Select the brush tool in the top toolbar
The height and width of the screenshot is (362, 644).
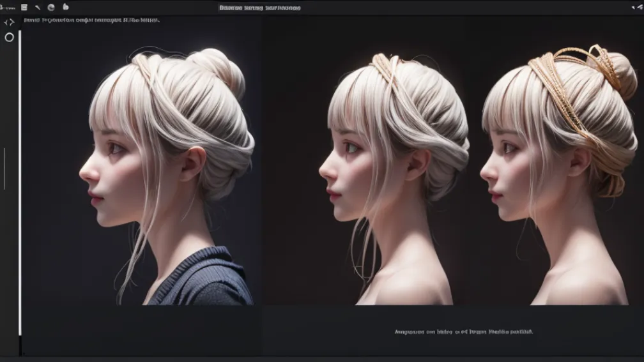pyautogui.click(x=38, y=8)
